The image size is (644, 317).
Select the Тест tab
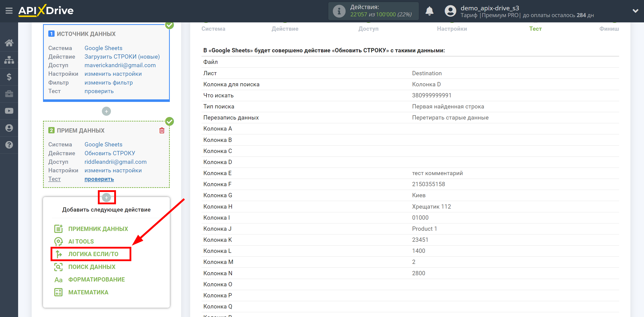(x=536, y=28)
